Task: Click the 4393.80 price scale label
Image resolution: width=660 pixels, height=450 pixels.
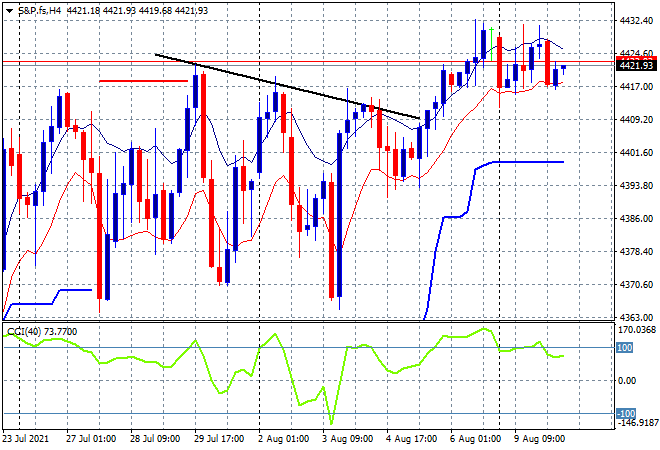Action: tap(636, 185)
